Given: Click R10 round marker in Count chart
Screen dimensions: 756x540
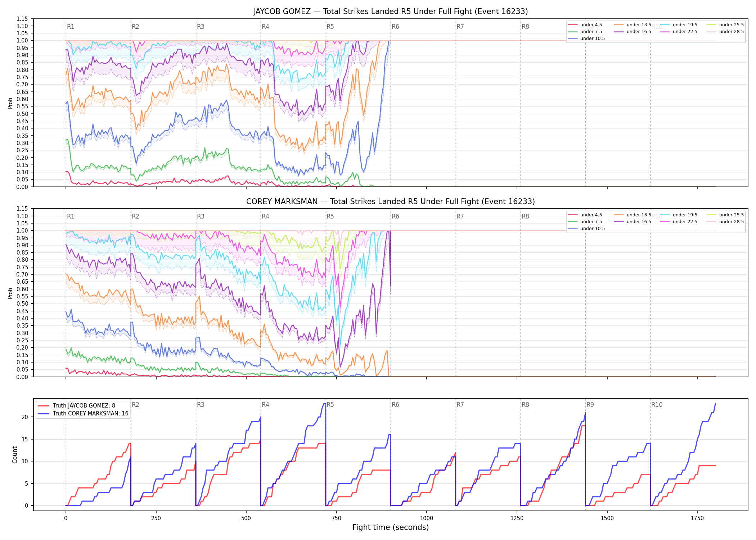Looking at the screenshot, I should coord(657,405).
